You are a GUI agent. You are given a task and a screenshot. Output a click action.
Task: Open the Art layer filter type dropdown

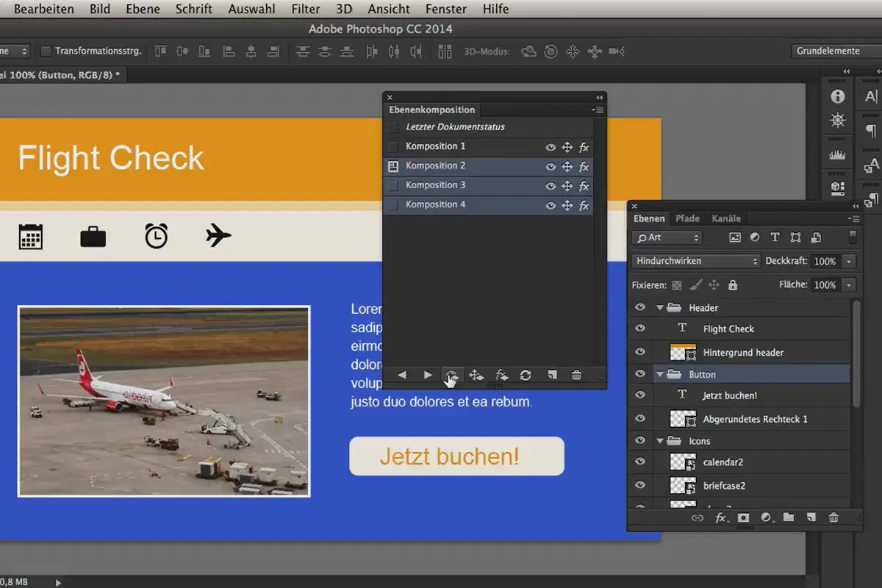[667, 237]
